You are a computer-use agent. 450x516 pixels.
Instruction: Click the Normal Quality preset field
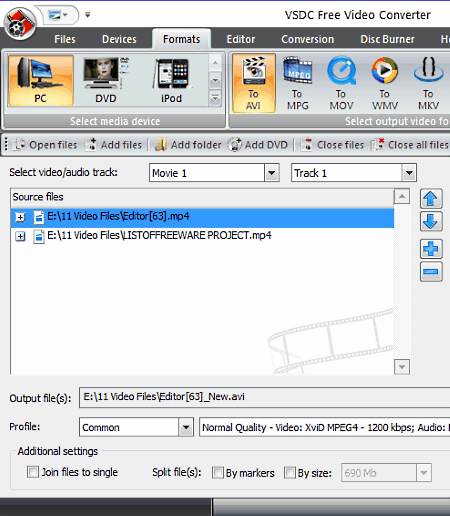tap(324, 427)
